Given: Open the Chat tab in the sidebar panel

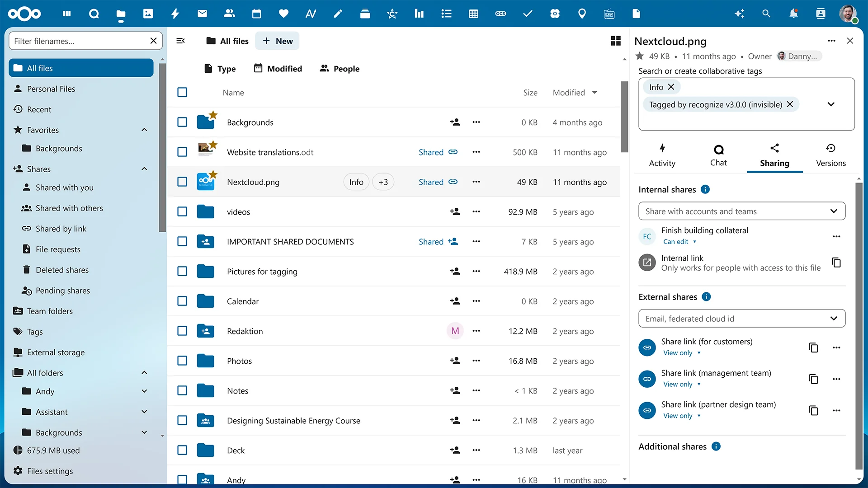Looking at the screenshot, I should pos(718,155).
